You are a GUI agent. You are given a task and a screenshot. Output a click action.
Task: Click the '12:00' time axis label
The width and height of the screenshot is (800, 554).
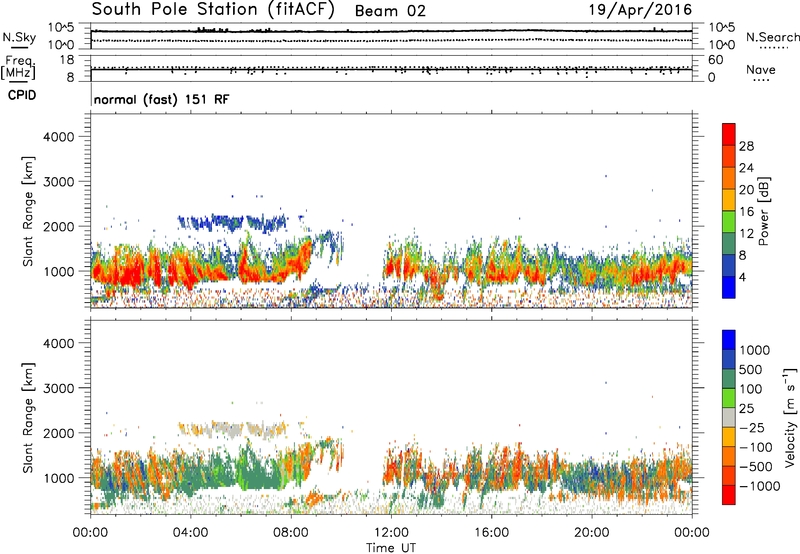pos(391,533)
